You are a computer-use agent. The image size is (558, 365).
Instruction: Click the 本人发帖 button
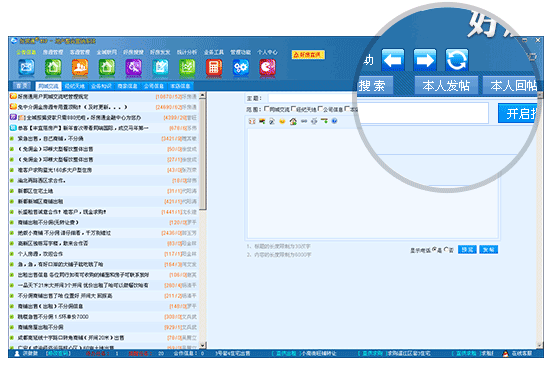point(446,86)
